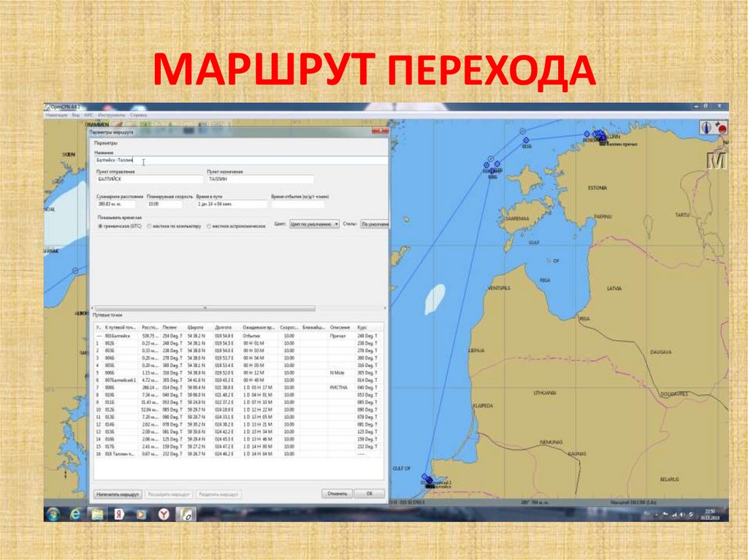Open the Стиль style dropdown

coord(375,224)
